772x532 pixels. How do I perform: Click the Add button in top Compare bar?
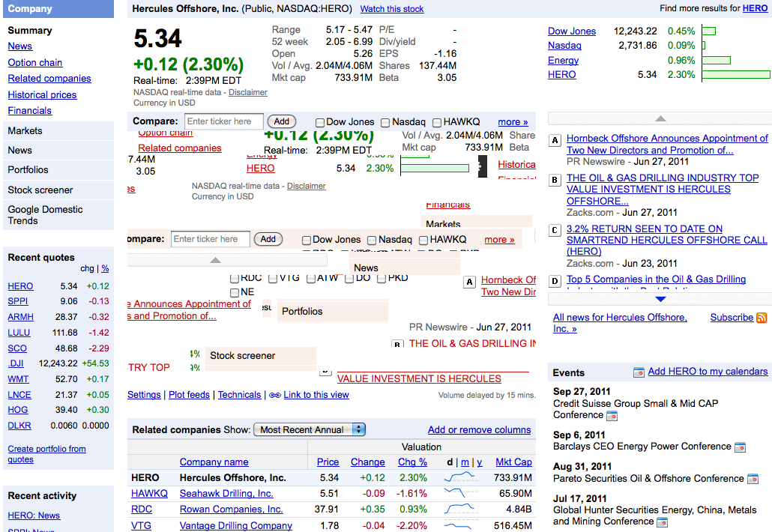pos(282,121)
